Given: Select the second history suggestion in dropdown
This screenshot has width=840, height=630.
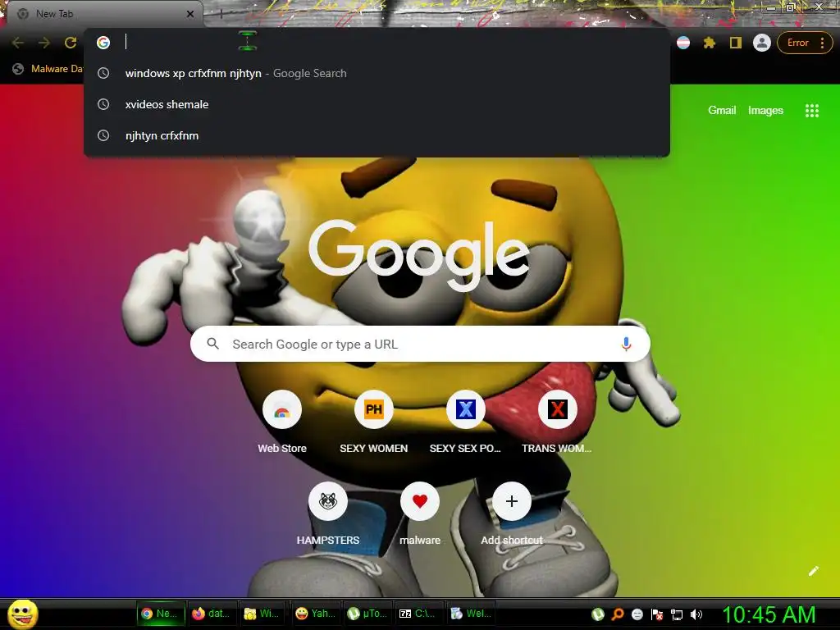Looking at the screenshot, I should click(x=377, y=104).
